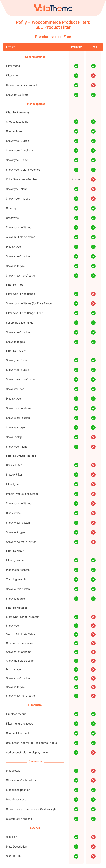Click the Premium check for Show type - Images
Viewport: 106px width, 868px height.
coord(76,199)
